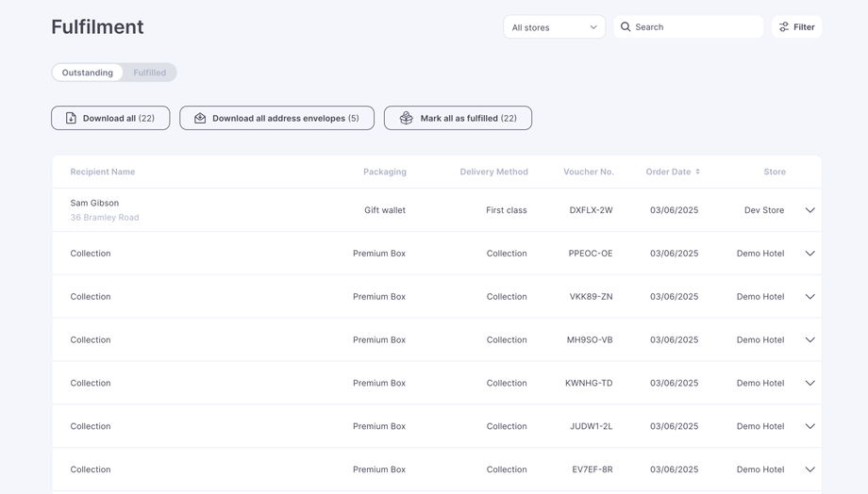
Task: Click the filter sliders icon
Action: click(784, 27)
